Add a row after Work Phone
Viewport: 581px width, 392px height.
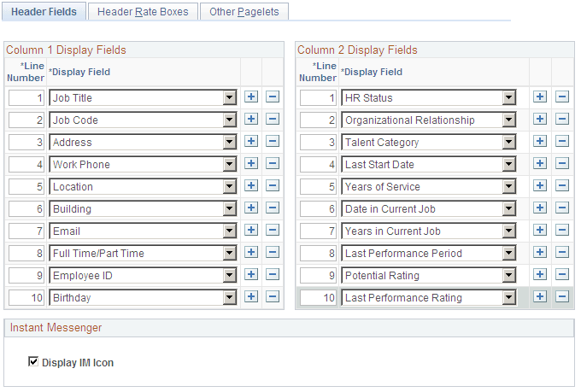pyautogui.click(x=251, y=164)
